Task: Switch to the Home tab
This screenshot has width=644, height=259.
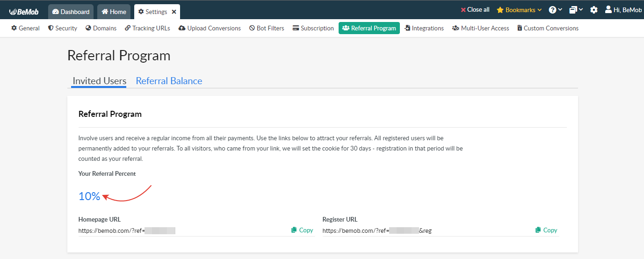Action: pyautogui.click(x=114, y=12)
